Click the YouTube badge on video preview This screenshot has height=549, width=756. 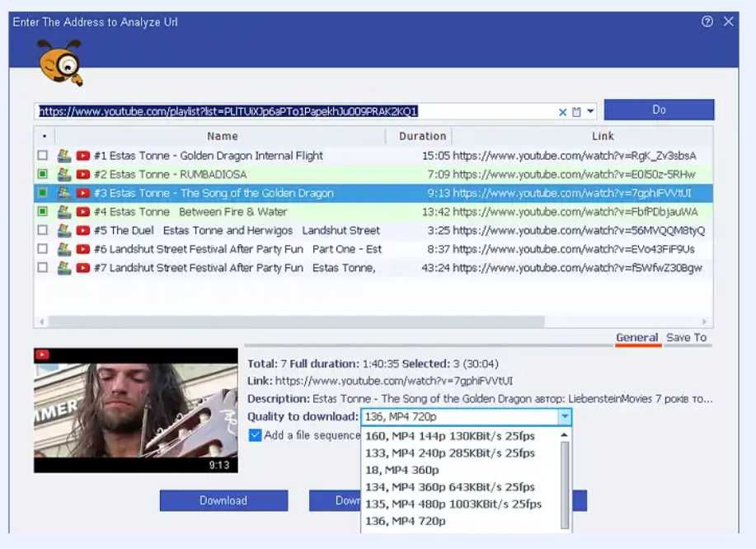tap(42, 354)
